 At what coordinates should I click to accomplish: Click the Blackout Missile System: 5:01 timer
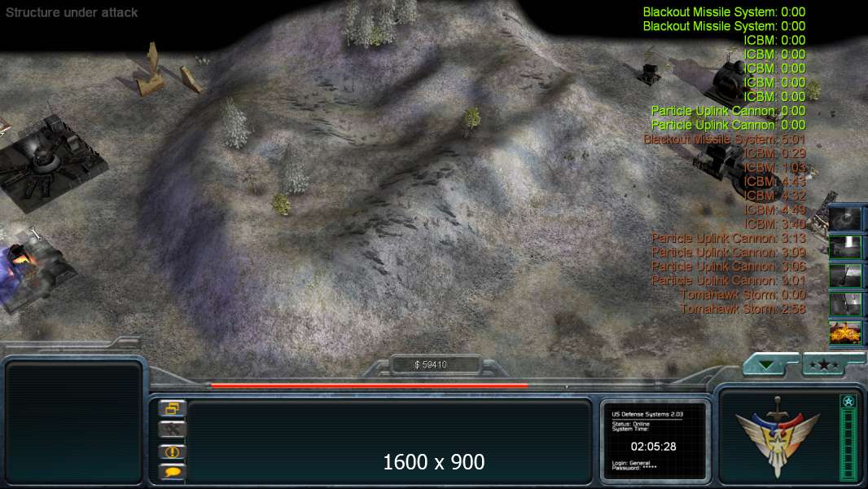click(724, 139)
